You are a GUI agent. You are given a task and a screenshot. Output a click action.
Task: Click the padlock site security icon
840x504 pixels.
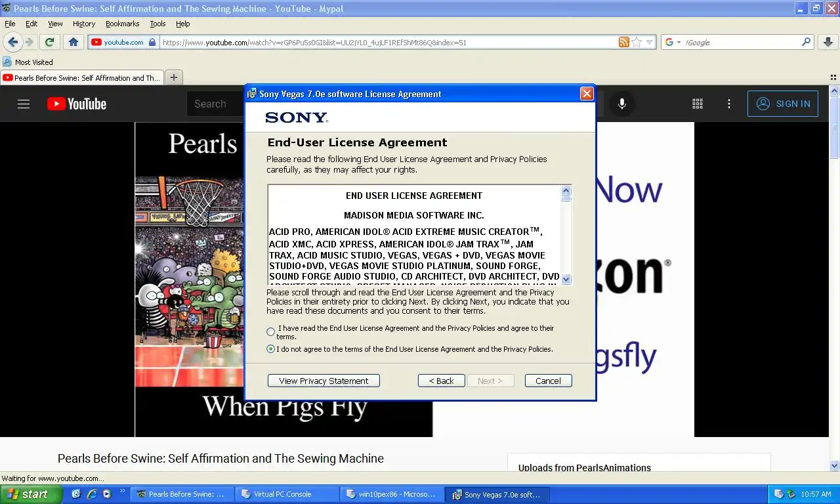[x=152, y=42]
